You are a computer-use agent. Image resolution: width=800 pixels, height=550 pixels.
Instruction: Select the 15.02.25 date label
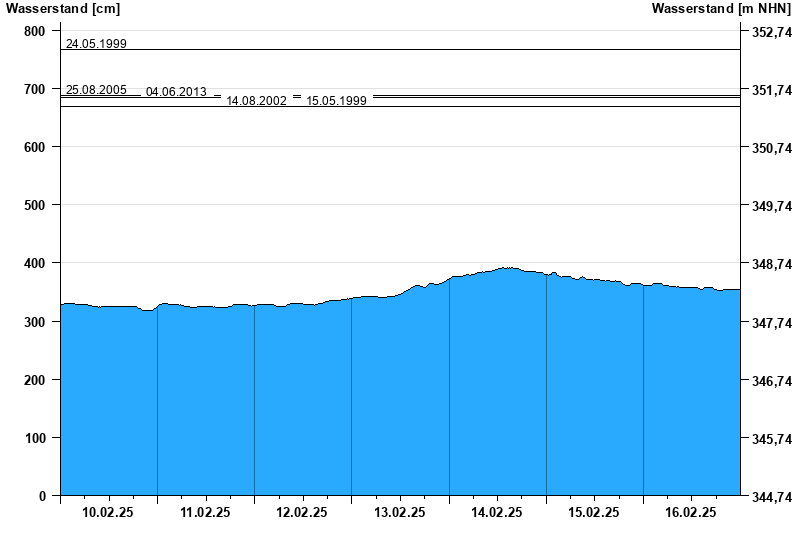coord(594,512)
